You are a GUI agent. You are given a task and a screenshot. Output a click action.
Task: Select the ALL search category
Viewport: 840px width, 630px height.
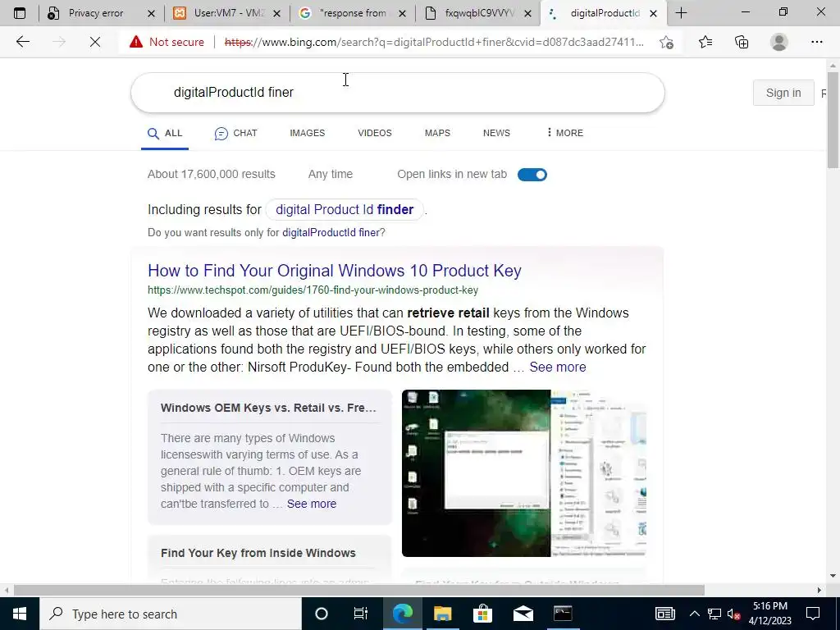click(165, 134)
